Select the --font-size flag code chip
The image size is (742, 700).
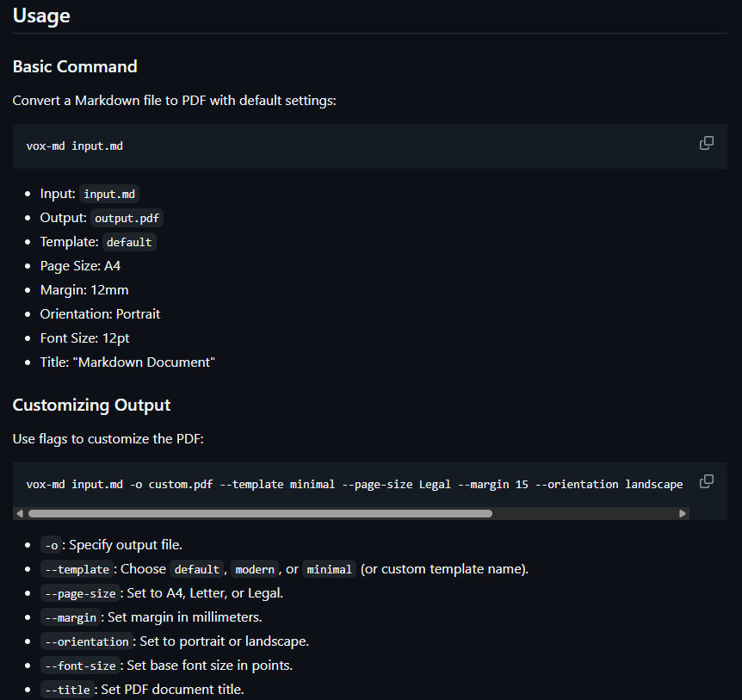point(80,666)
